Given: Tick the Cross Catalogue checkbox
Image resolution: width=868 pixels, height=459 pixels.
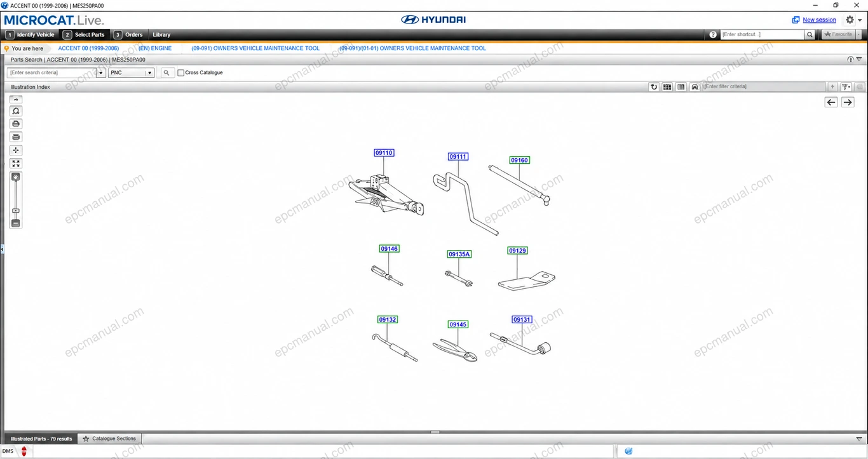Looking at the screenshot, I should pos(181,73).
